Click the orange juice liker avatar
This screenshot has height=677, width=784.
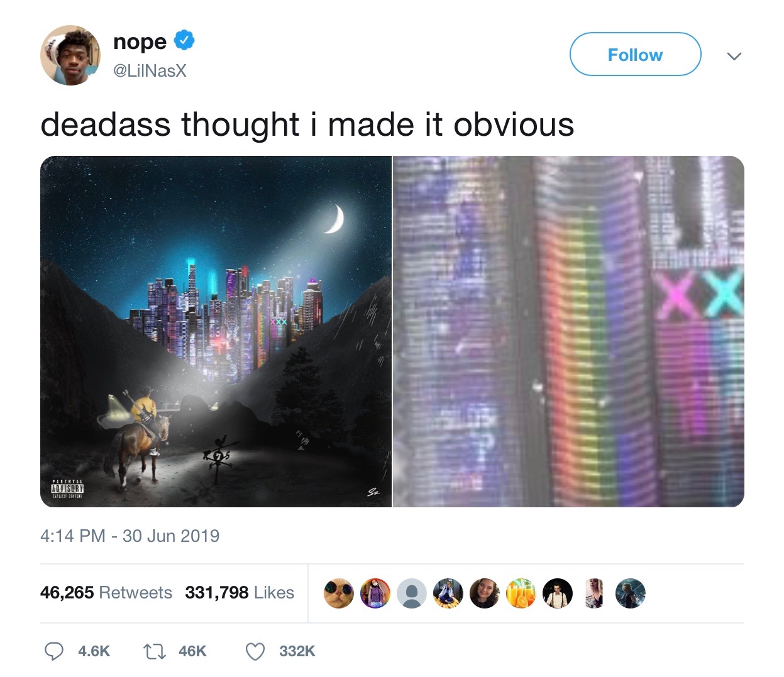[521, 593]
